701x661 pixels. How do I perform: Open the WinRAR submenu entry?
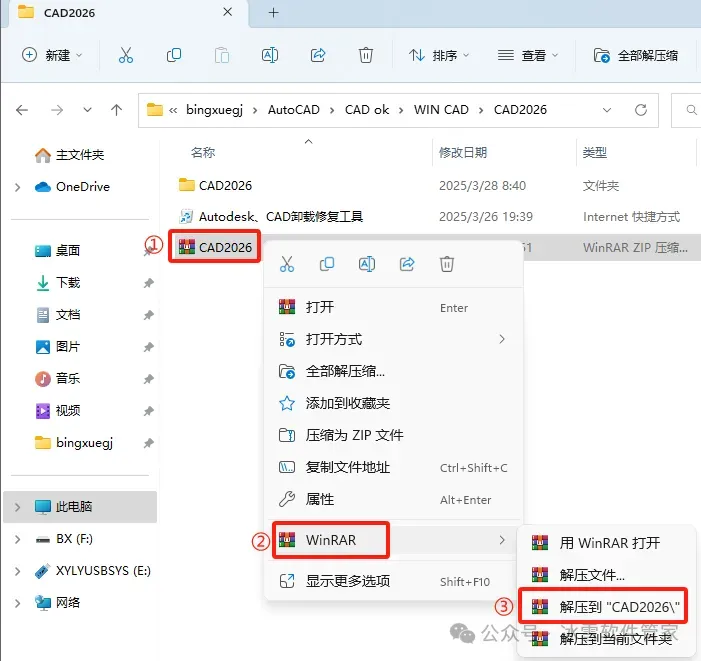[x=393, y=540]
